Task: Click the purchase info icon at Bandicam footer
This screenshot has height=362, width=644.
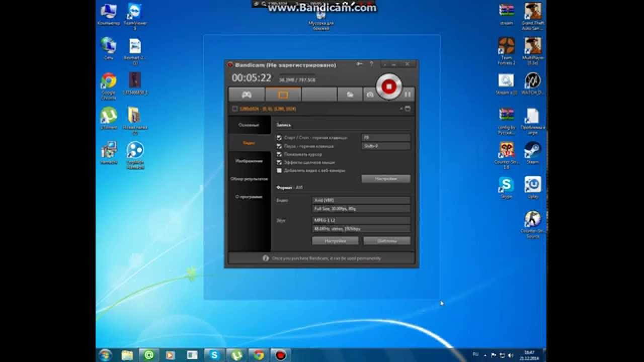Action: coord(266,258)
